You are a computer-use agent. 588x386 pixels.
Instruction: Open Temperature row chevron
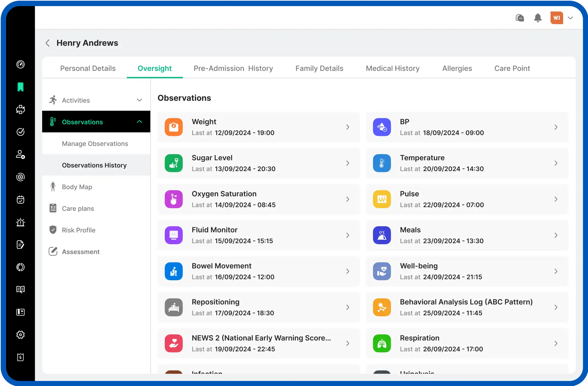coord(556,163)
